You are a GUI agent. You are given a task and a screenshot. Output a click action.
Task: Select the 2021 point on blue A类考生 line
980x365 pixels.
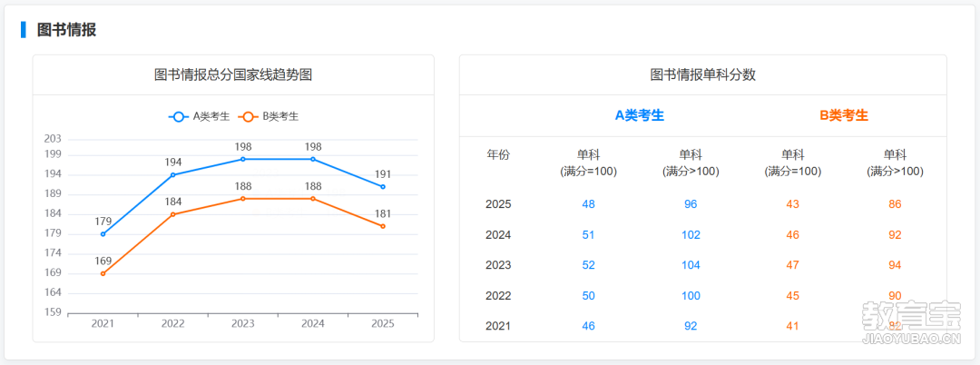[103, 234]
